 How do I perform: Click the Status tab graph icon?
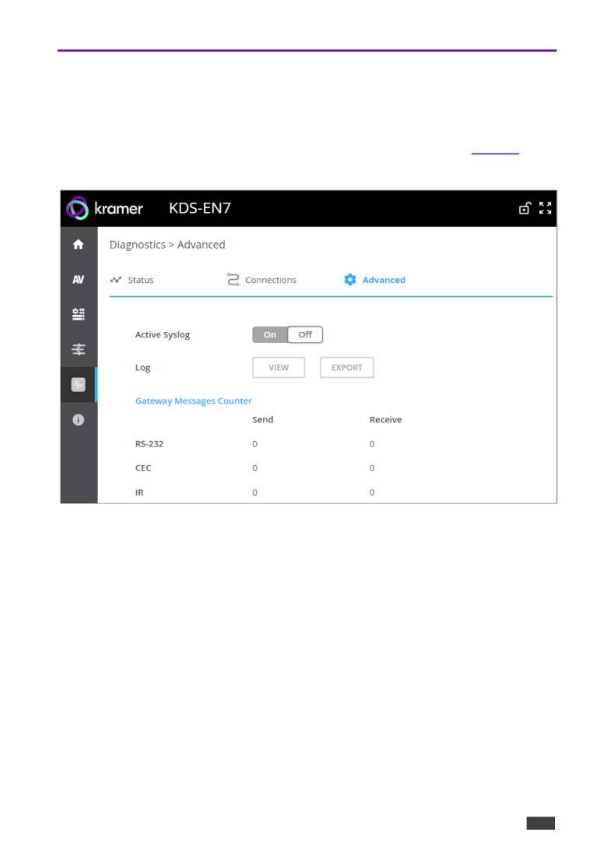coord(116,280)
